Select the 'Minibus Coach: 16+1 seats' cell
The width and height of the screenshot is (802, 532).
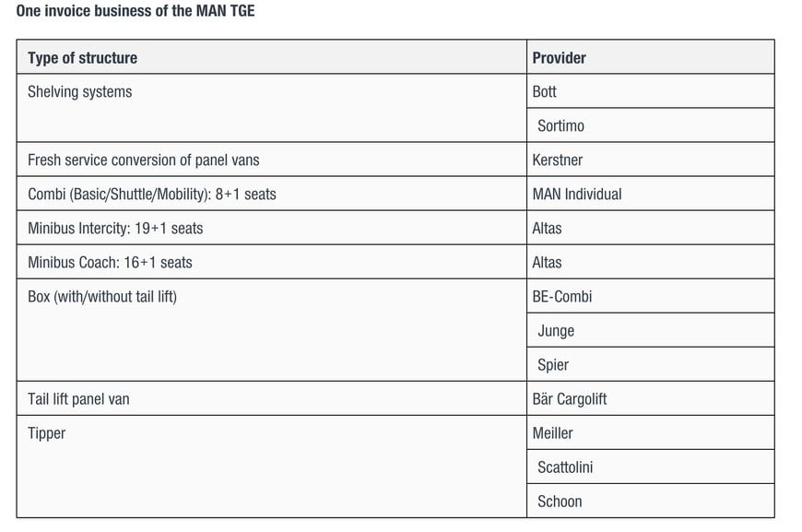tap(272, 262)
